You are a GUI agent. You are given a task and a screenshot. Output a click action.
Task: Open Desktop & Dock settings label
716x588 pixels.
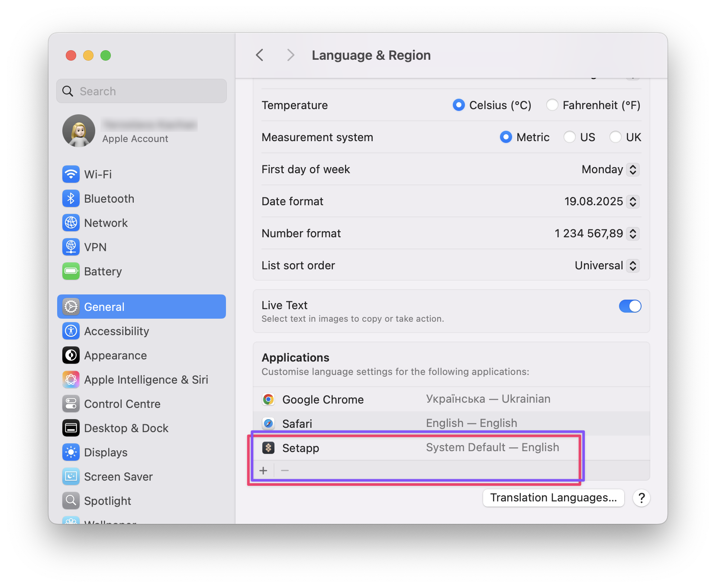tap(126, 428)
